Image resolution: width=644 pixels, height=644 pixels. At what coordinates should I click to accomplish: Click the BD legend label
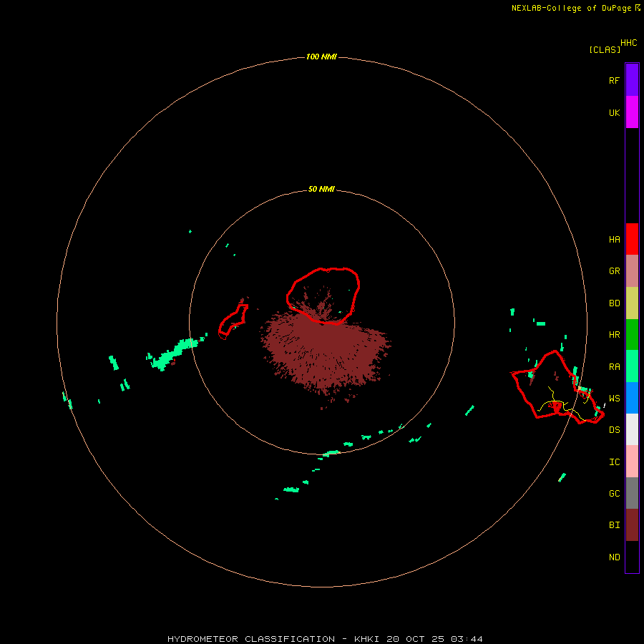[x=615, y=303]
